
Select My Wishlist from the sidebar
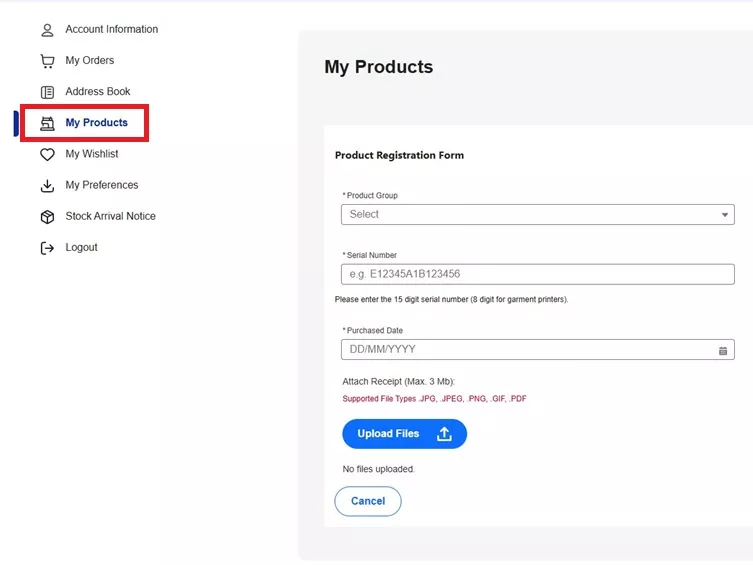pyautogui.click(x=92, y=154)
